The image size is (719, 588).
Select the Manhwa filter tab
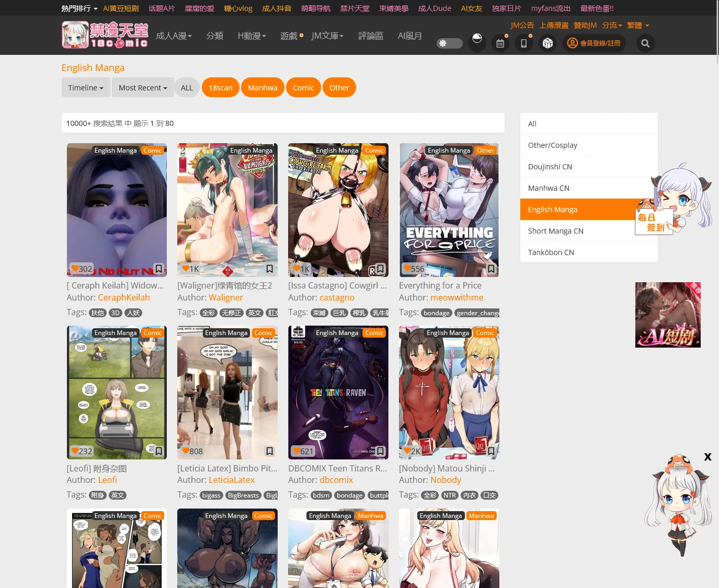(x=263, y=87)
